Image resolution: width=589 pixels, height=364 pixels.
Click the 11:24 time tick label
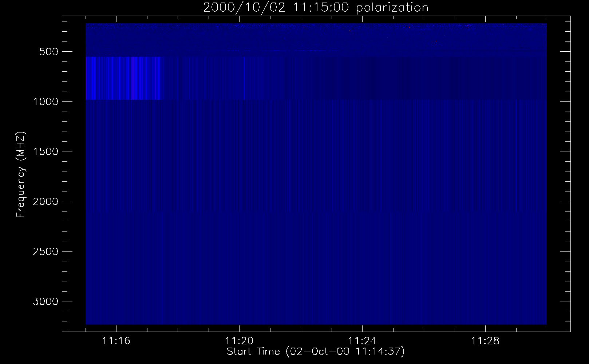tap(362, 341)
